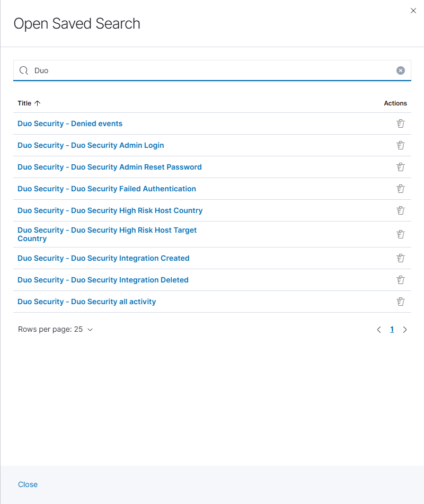Viewport: 424px width, 504px height.
Task: Delete the Duo Security all activity search
Action: point(400,302)
